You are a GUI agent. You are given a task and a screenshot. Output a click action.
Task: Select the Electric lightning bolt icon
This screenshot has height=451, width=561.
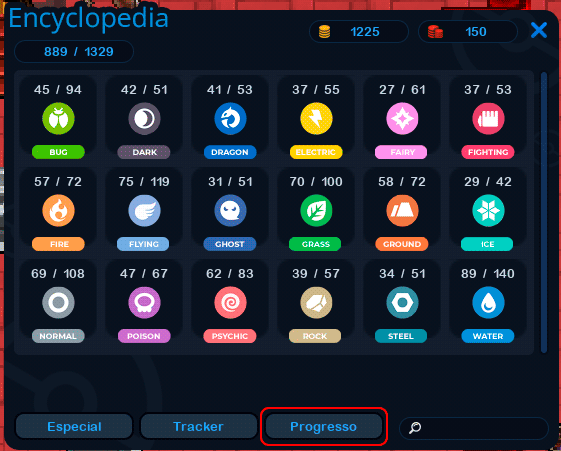(x=316, y=118)
